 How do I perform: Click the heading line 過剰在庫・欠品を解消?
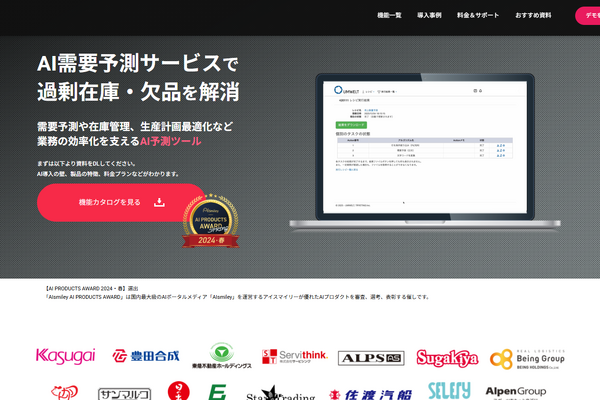(x=138, y=91)
